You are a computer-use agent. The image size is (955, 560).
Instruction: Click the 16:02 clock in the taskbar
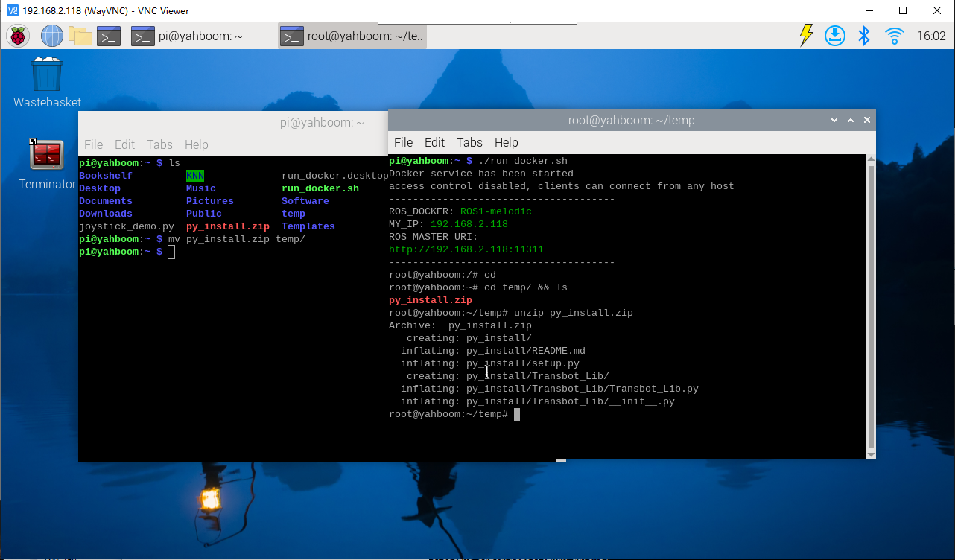931,36
